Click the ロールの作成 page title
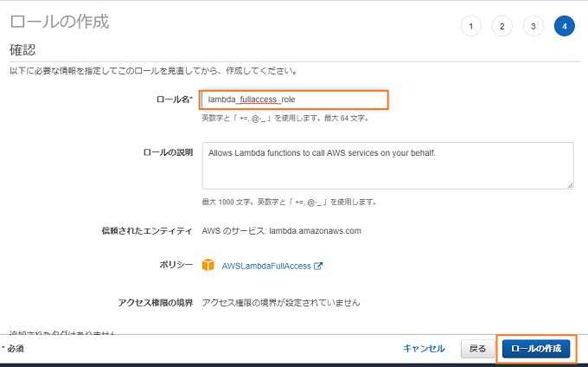This screenshot has width=588, height=367. (x=60, y=22)
